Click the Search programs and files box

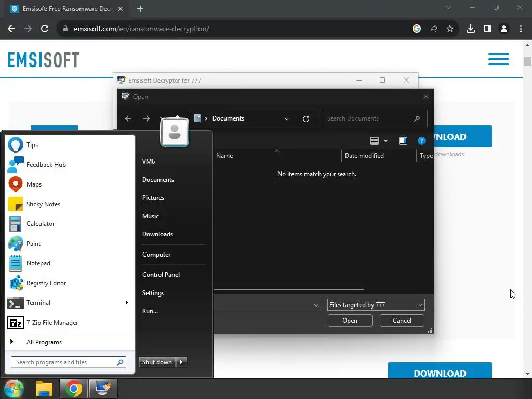click(69, 362)
